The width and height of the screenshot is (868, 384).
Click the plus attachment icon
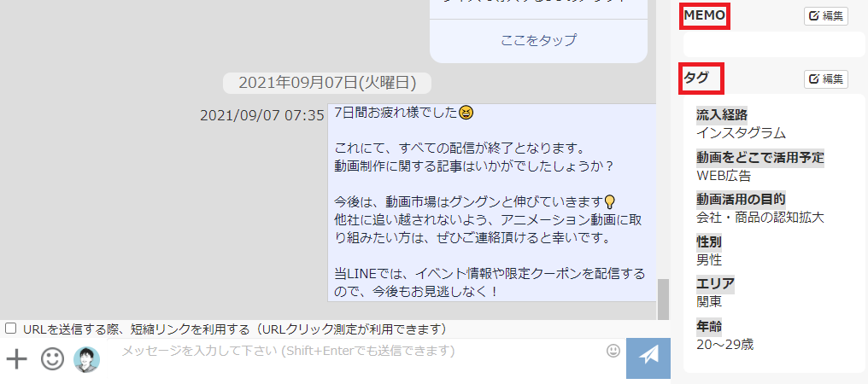(x=16, y=359)
